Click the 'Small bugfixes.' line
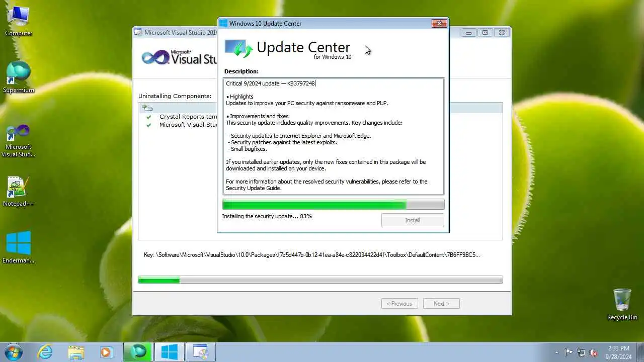The image size is (644, 362). [x=248, y=149]
